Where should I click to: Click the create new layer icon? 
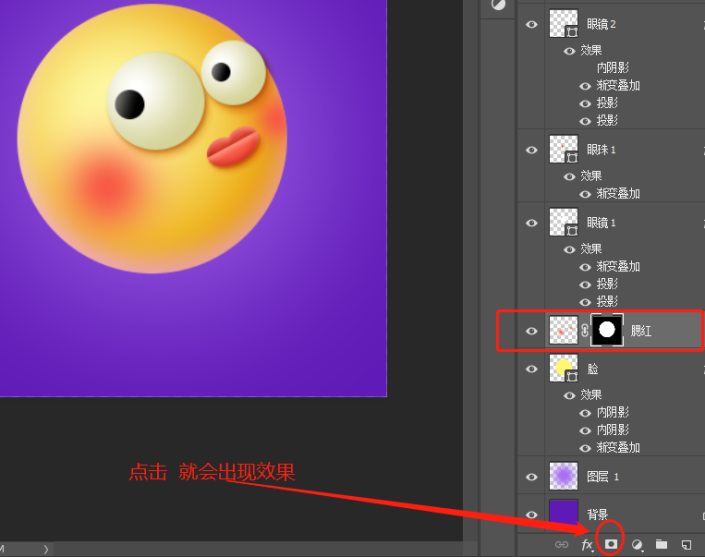(x=686, y=544)
